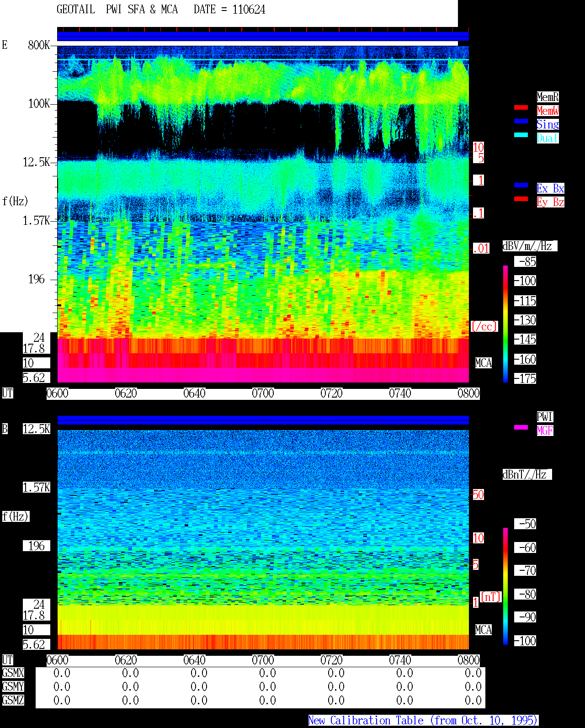Click the [nT] field axis label
Screen dimensions: 585x728
[491, 597]
